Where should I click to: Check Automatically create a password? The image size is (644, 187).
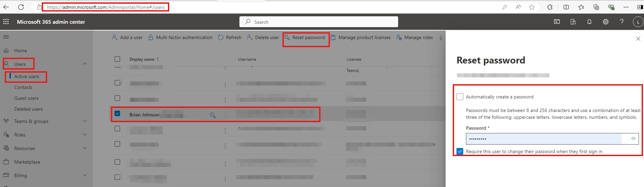tap(460, 97)
